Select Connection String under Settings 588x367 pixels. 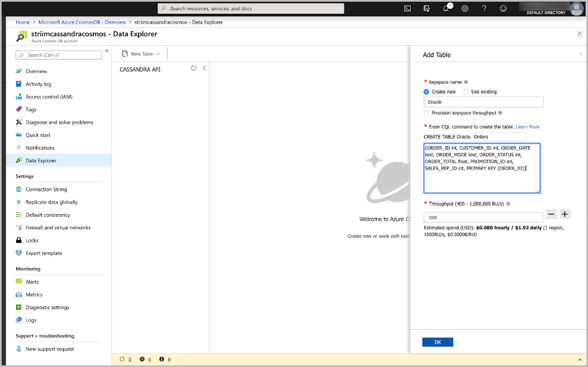point(47,189)
